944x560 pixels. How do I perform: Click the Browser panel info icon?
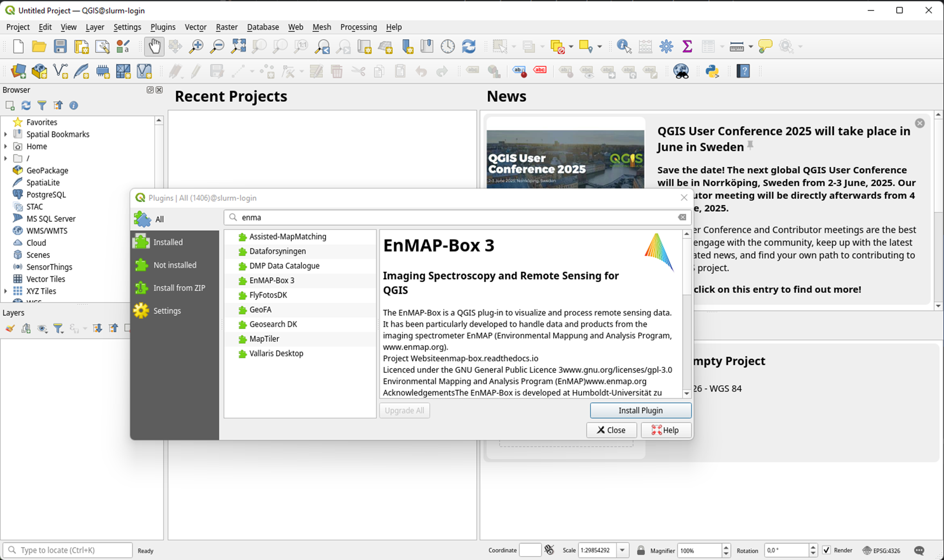74,106
